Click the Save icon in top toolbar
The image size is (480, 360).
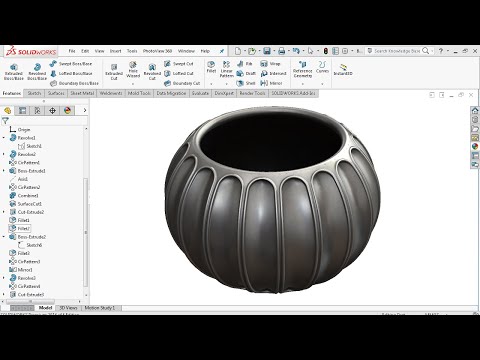point(267,51)
